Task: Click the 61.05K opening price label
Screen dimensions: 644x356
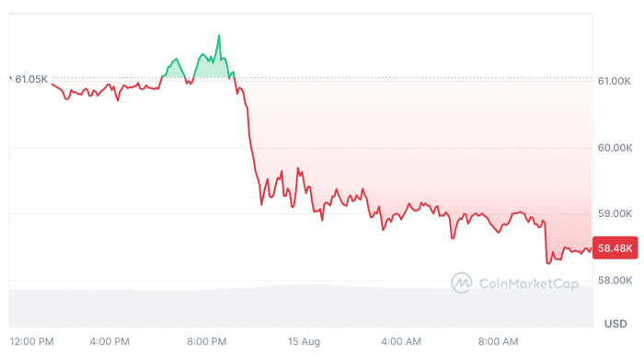Action: click(31, 79)
